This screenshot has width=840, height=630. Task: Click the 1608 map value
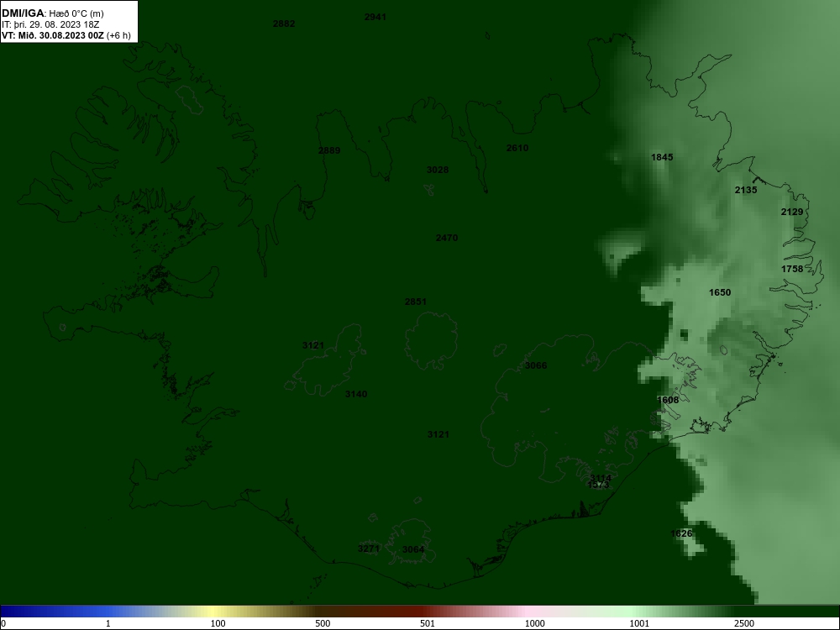668,400
